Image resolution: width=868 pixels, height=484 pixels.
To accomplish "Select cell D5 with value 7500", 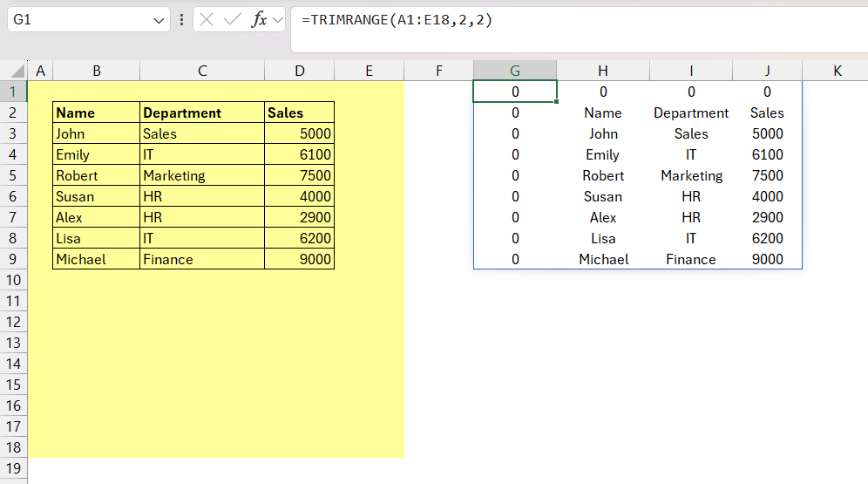I will pos(300,175).
